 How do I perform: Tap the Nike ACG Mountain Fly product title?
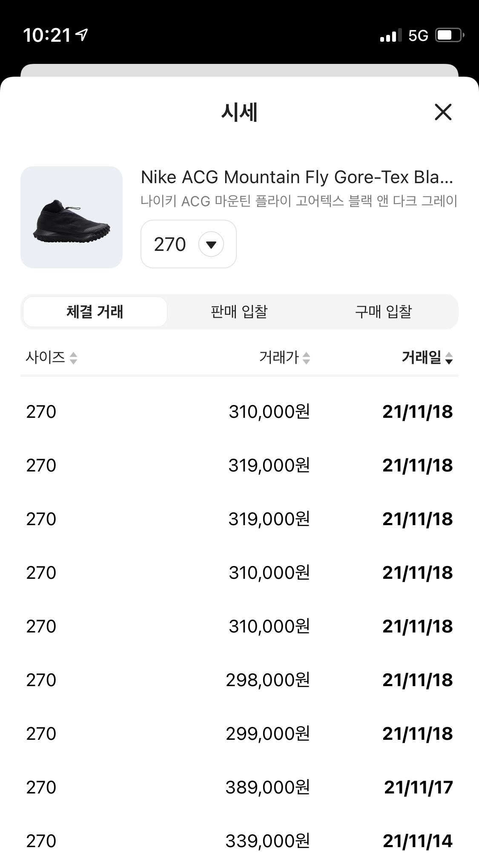[x=297, y=177]
